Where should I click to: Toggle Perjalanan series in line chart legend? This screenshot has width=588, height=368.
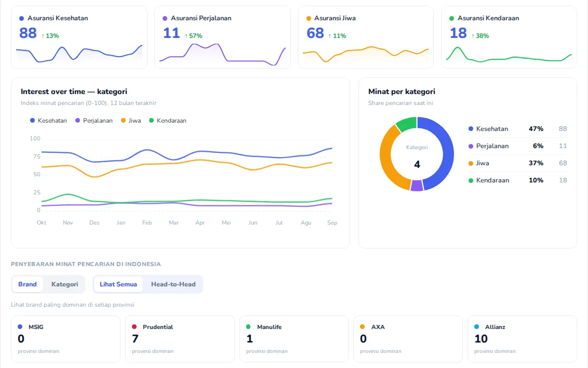click(93, 121)
